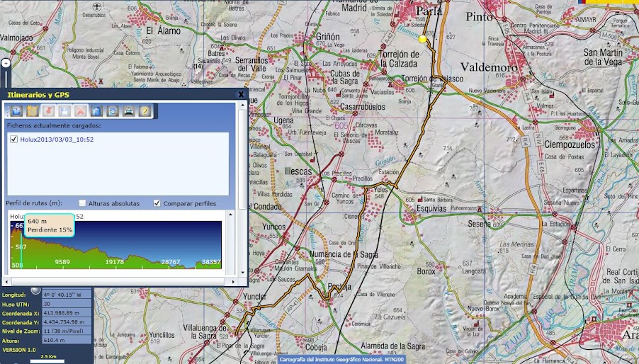This screenshot has height=364, width=639.
Task: Click the Valdemoro label on the map
Action: click(489, 67)
